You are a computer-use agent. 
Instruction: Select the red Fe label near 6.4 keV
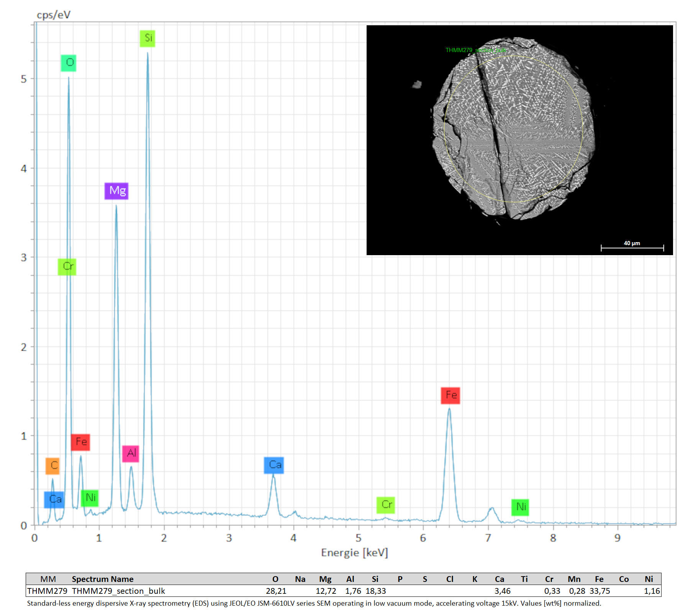(x=450, y=395)
